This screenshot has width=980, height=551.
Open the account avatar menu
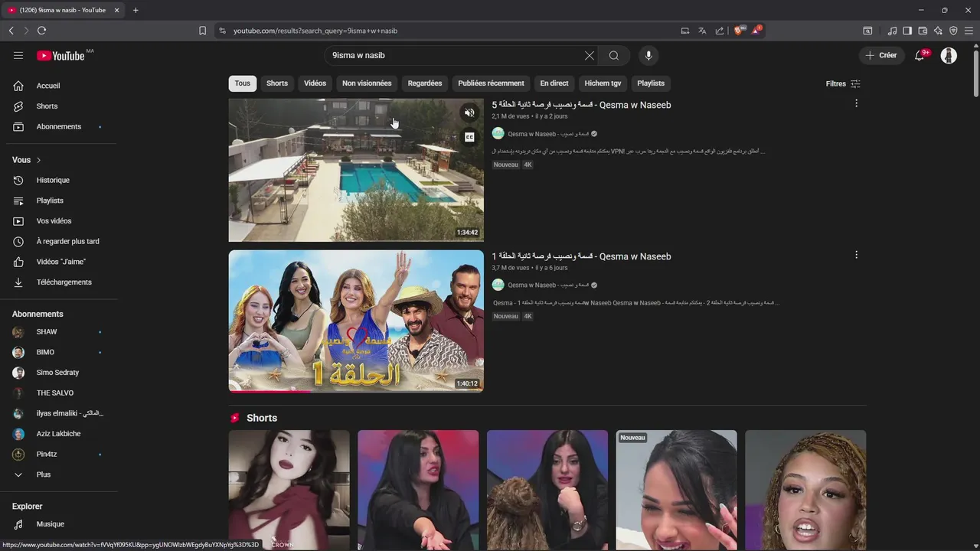pos(949,55)
